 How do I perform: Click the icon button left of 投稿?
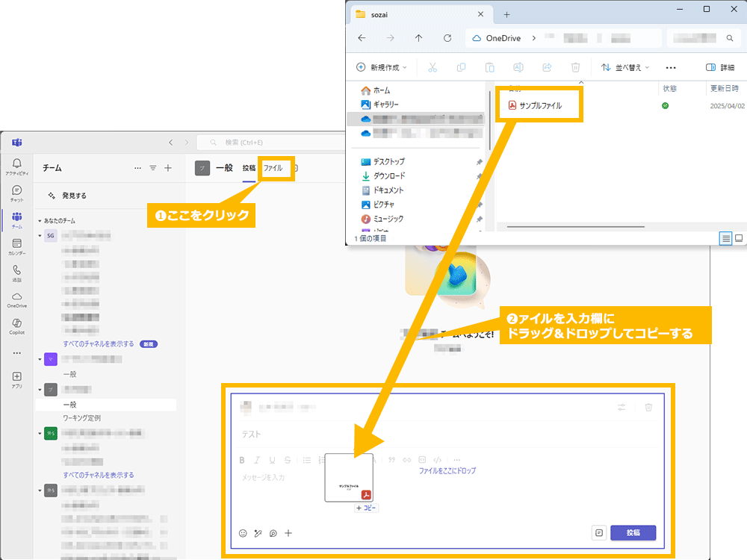(599, 533)
